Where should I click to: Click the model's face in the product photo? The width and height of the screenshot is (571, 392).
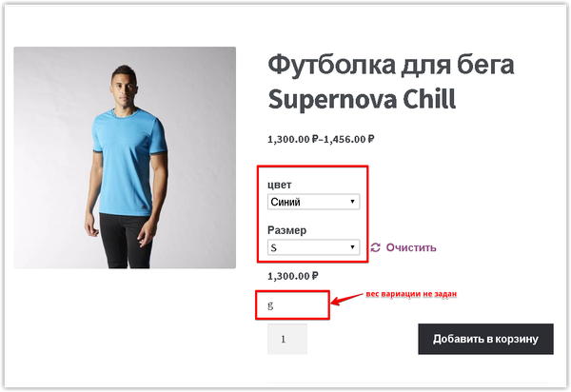click(x=123, y=89)
